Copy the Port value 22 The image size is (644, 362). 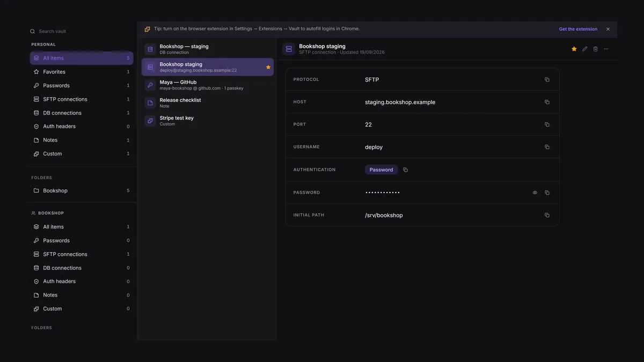547,124
